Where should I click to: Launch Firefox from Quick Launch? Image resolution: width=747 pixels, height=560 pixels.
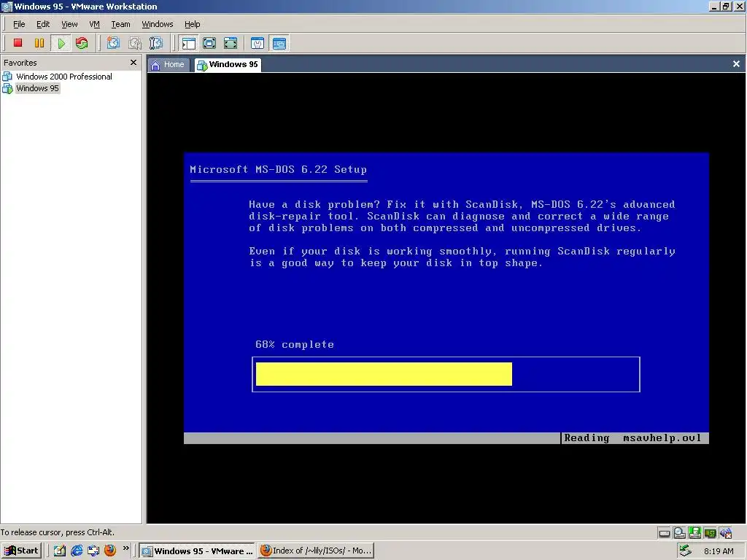(110, 551)
